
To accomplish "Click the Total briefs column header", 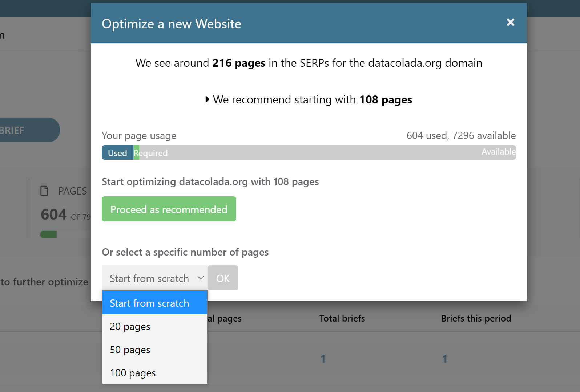I will pyautogui.click(x=342, y=318).
